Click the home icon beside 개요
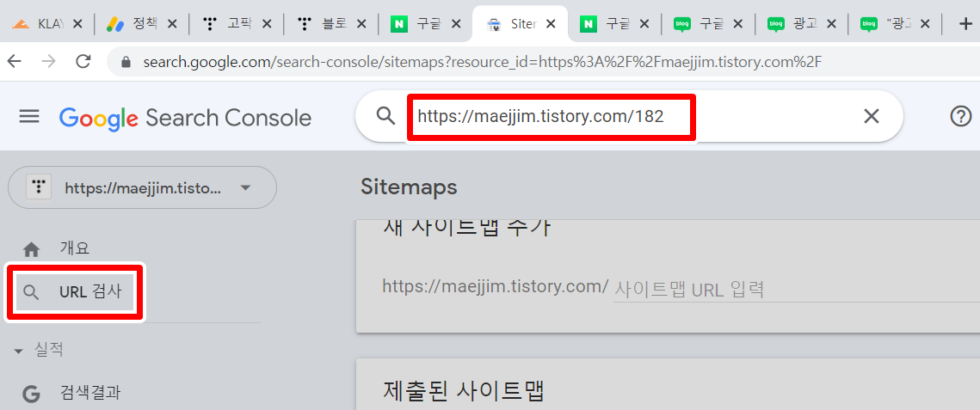 31,249
